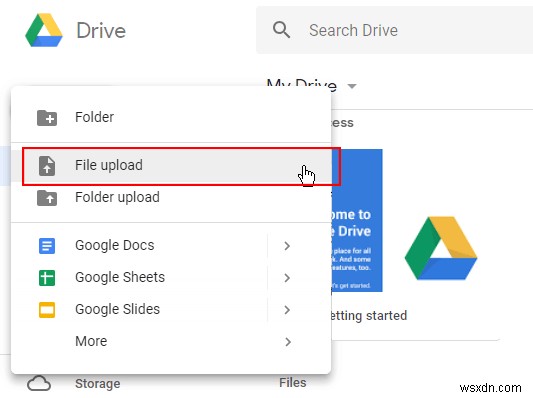This screenshot has height=398, width=533.
Task: Select the More menu item
Action: pyautogui.click(x=171, y=341)
